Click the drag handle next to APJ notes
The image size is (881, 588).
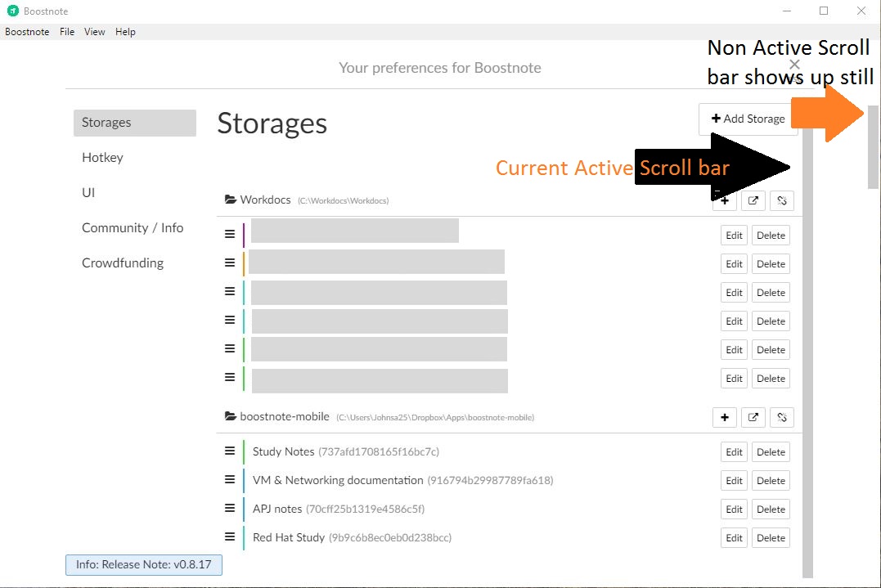coord(230,508)
